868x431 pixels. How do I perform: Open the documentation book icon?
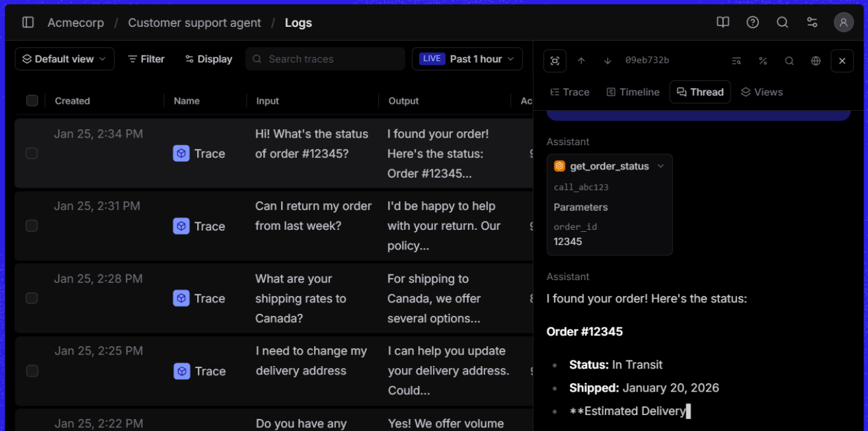pyautogui.click(x=723, y=22)
